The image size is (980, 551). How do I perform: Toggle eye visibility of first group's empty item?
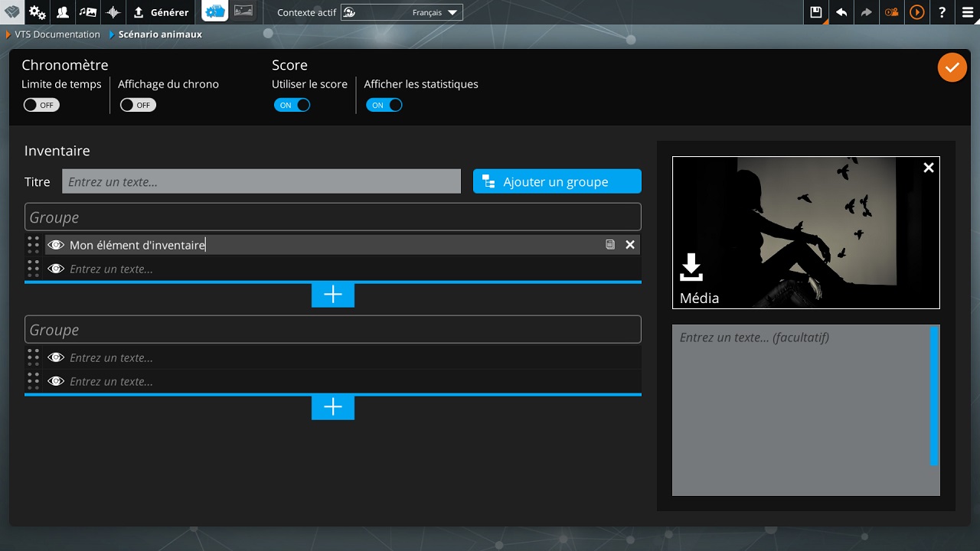tap(55, 269)
